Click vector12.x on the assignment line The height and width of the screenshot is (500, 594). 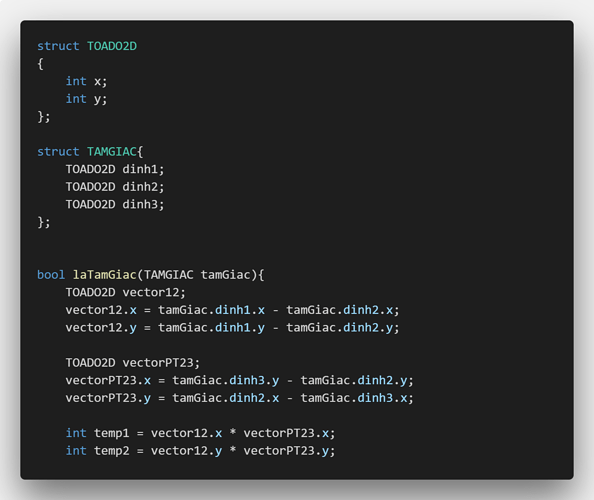pyautogui.click(x=101, y=310)
